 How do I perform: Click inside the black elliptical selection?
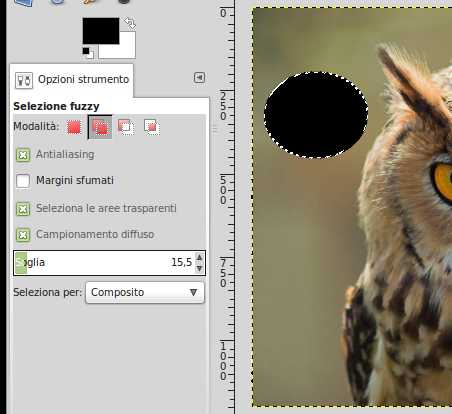(316, 114)
